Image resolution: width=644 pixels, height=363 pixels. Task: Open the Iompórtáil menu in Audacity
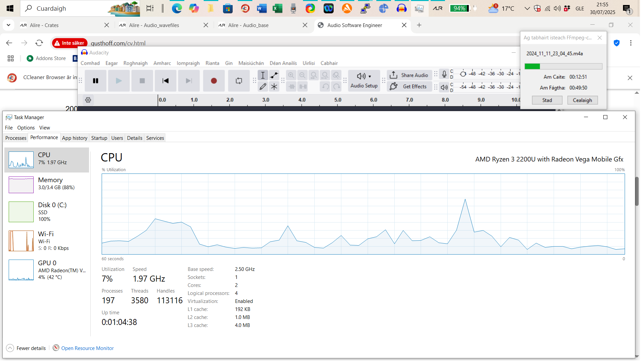click(x=188, y=63)
